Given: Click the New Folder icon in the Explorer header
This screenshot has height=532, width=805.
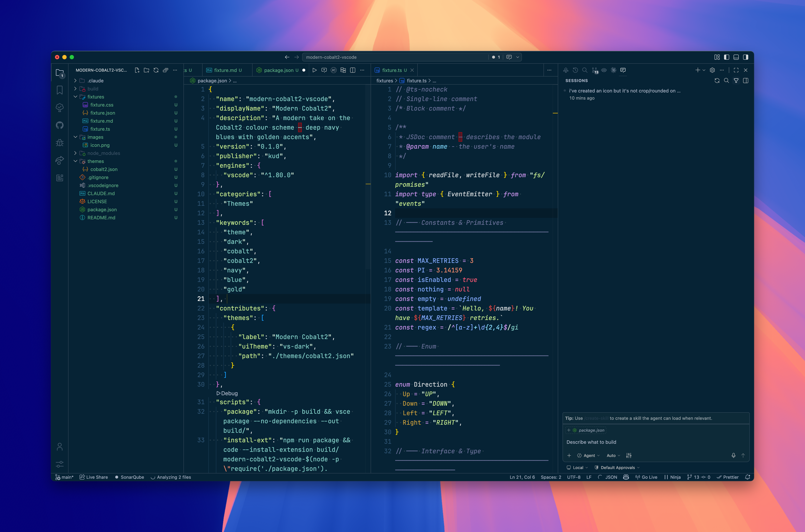Looking at the screenshot, I should pos(147,70).
